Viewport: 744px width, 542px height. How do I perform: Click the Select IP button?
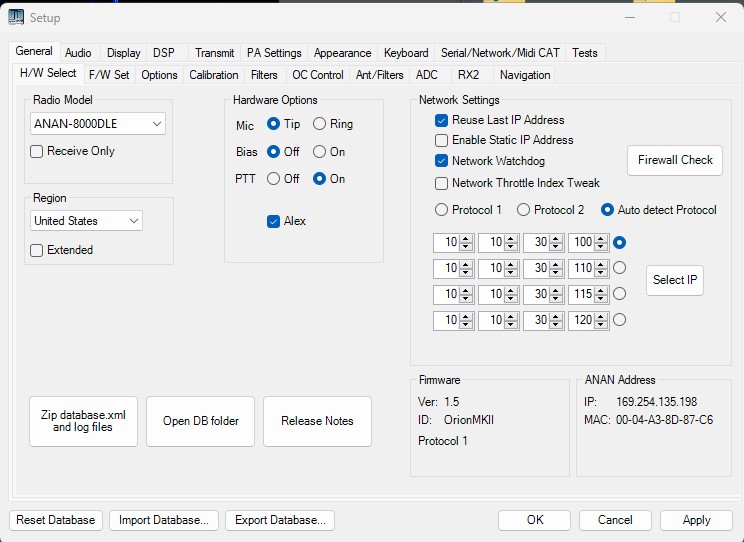(x=675, y=280)
